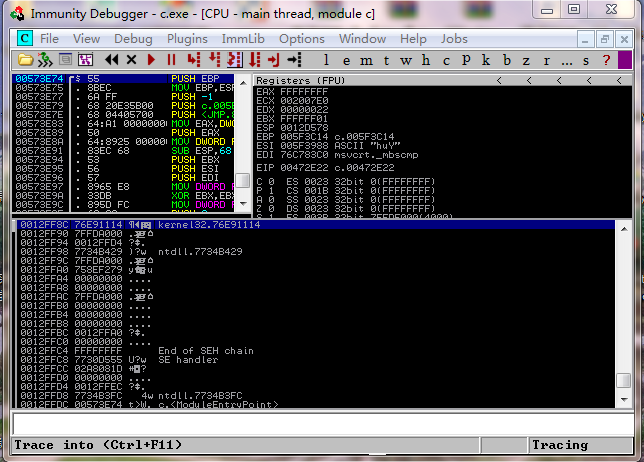
Task: Click the purple color square in toolbar
Action: coord(625,60)
